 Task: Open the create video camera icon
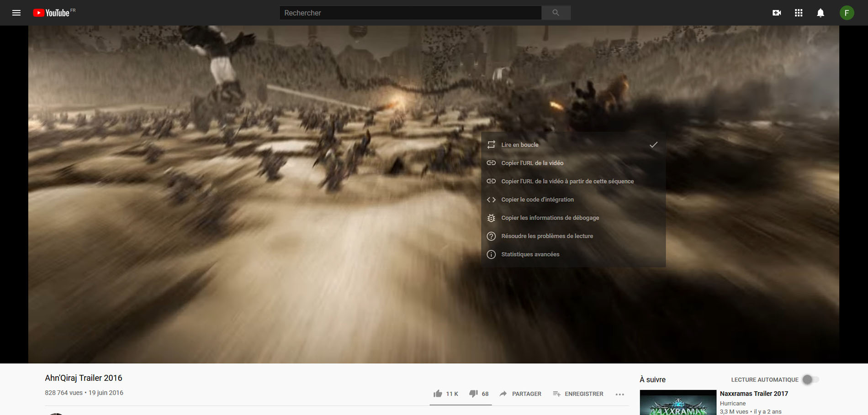pyautogui.click(x=777, y=13)
